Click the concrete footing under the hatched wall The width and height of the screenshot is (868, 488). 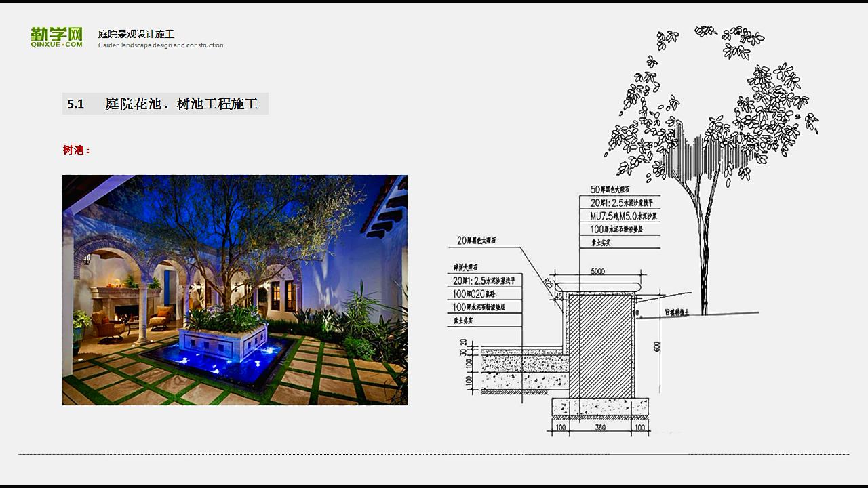click(x=600, y=406)
